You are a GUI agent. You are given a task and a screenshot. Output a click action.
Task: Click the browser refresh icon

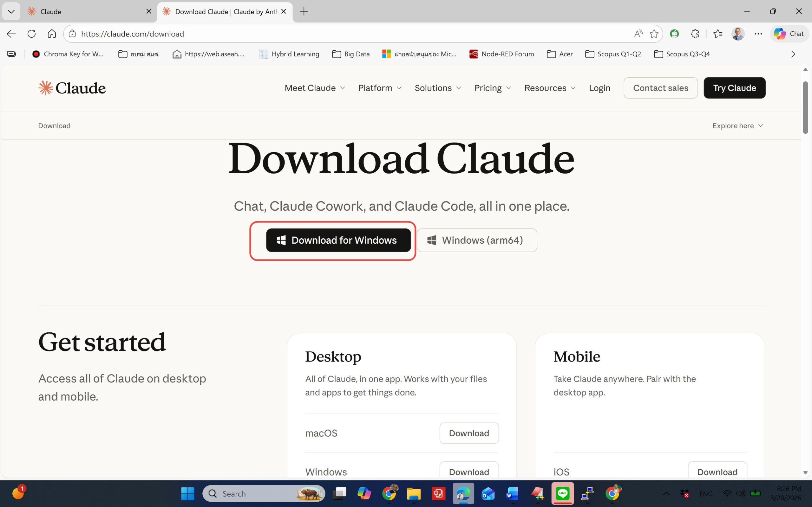click(x=31, y=34)
